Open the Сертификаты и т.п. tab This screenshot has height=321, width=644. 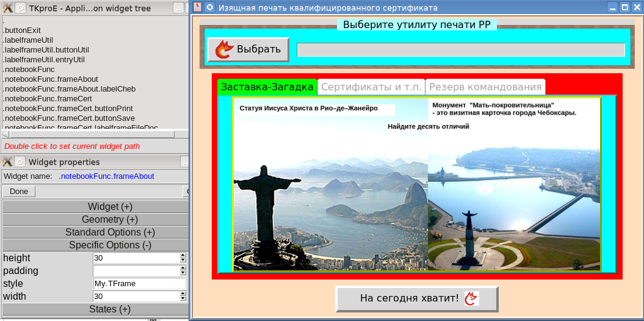(x=371, y=87)
